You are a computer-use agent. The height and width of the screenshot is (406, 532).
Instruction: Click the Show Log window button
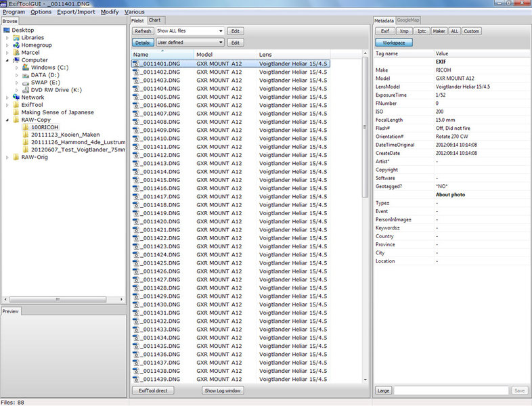[x=223, y=390]
